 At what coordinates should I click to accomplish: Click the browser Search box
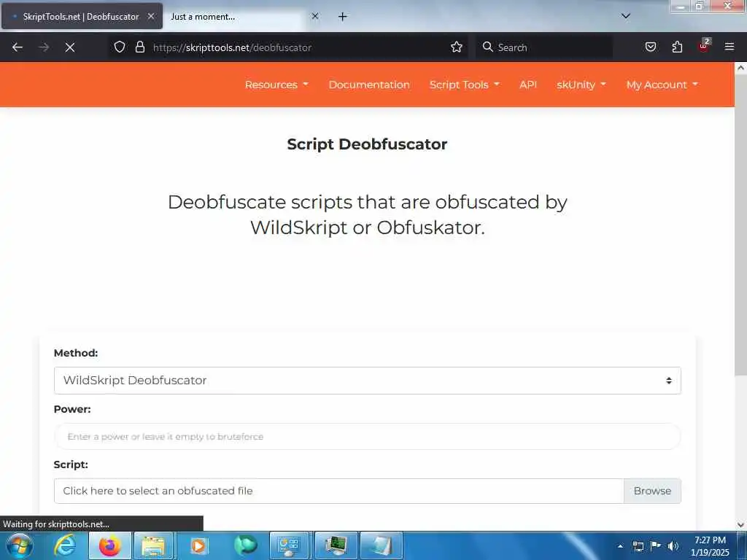point(544,47)
